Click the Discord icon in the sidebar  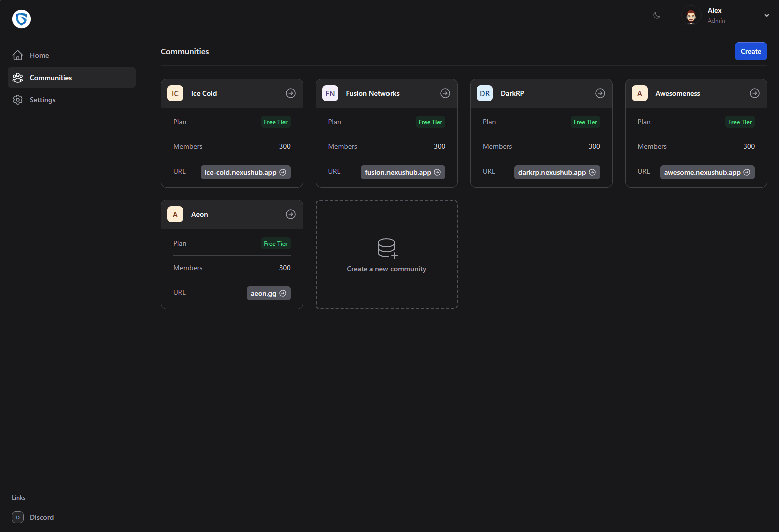[17, 517]
